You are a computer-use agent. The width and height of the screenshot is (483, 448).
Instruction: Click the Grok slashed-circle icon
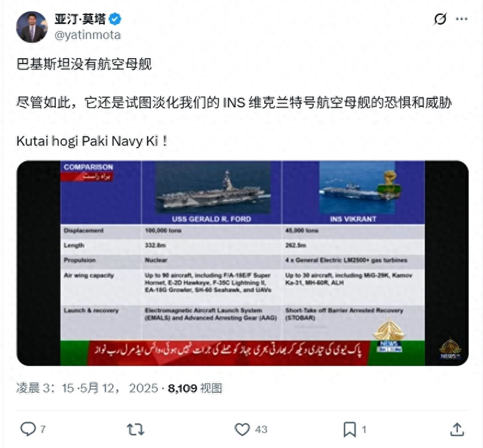pyautogui.click(x=440, y=19)
